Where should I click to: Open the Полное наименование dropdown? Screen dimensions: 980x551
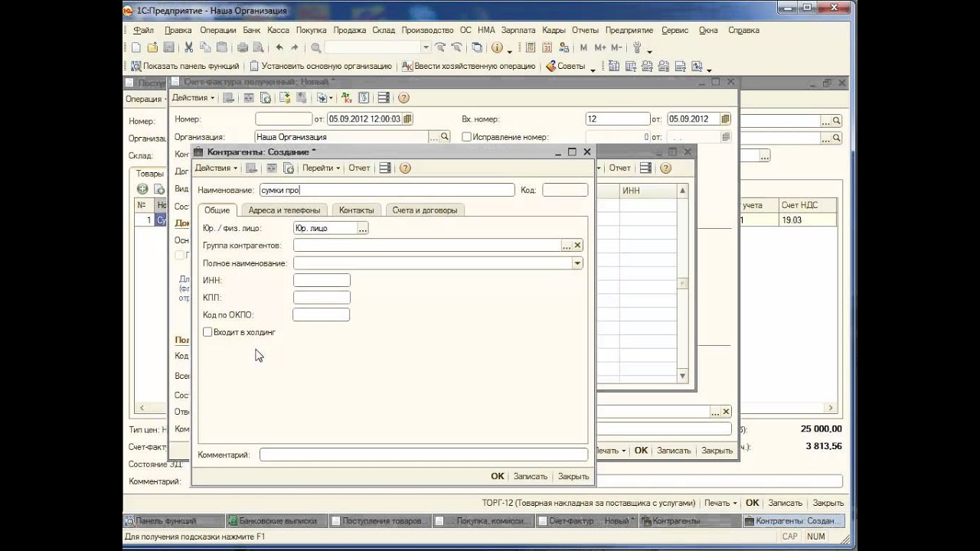coord(577,263)
